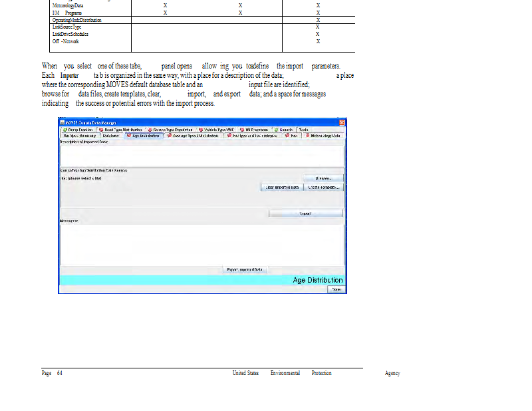This screenshot has width=532, height=411.
Task: Click the Generic tab
Action: click(283, 130)
